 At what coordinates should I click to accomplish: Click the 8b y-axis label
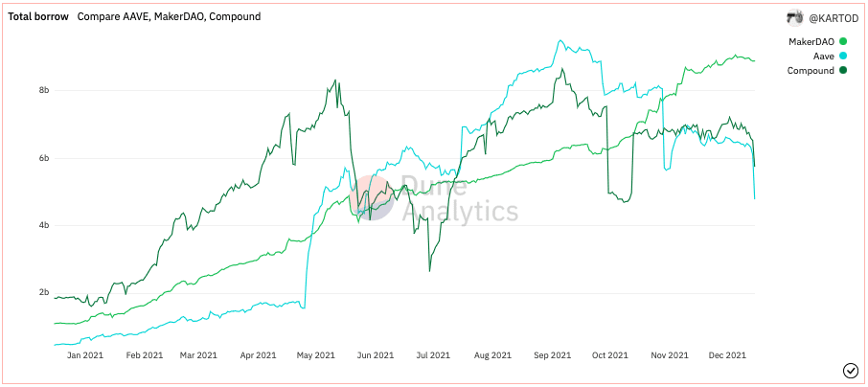coord(43,90)
